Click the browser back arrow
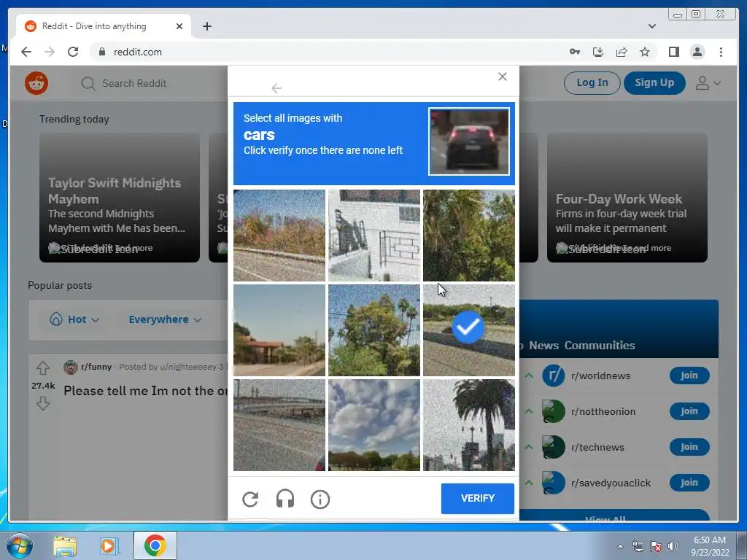The height and width of the screenshot is (560, 747). [26, 52]
